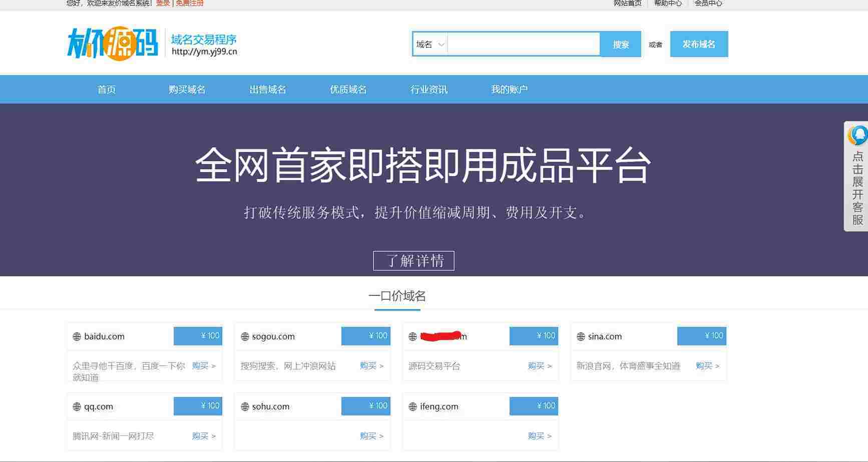The image size is (868, 462).
Task: Open 我的账户 menu item
Action: (509, 90)
